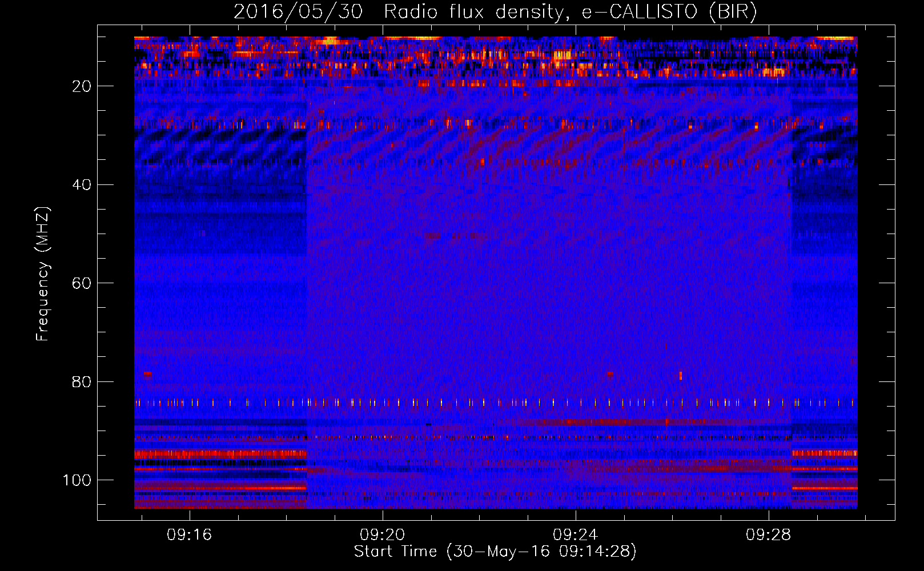Viewport: 924px width, 571px height.
Task: Click the 09:16 time tick label
Action: click(189, 535)
